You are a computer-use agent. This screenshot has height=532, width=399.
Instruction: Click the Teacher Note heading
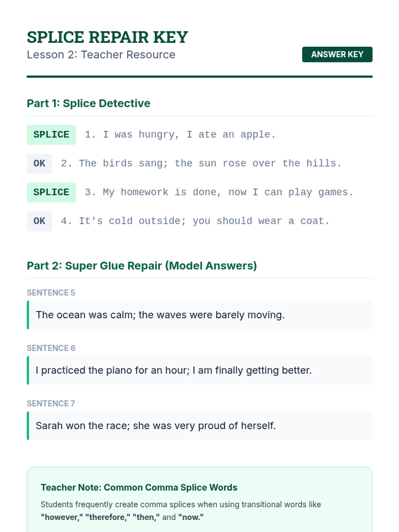click(139, 487)
